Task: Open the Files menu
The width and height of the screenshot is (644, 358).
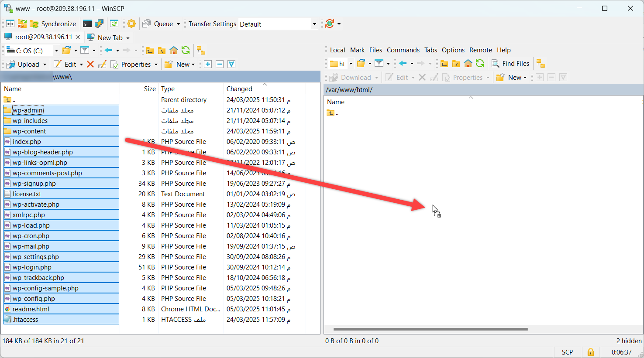Action: [375, 50]
